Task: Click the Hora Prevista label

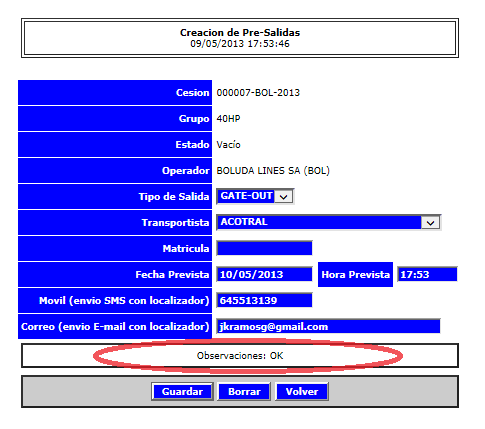Action: tap(356, 274)
